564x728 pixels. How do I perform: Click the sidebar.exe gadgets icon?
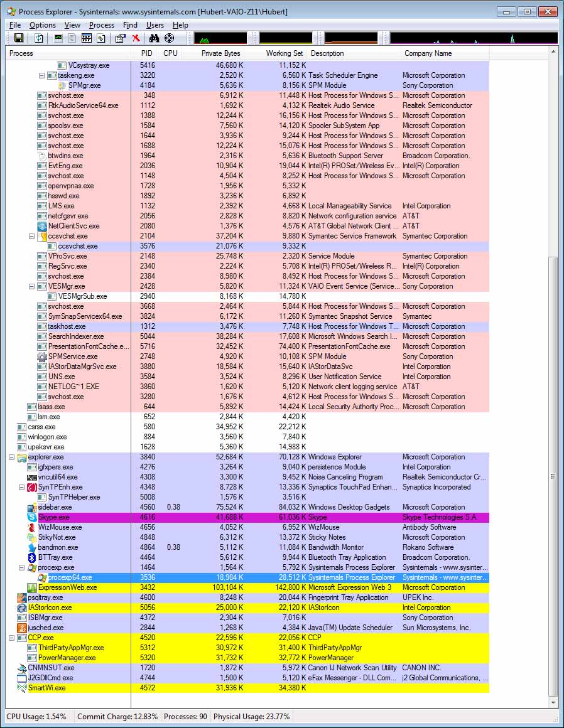tap(32, 507)
